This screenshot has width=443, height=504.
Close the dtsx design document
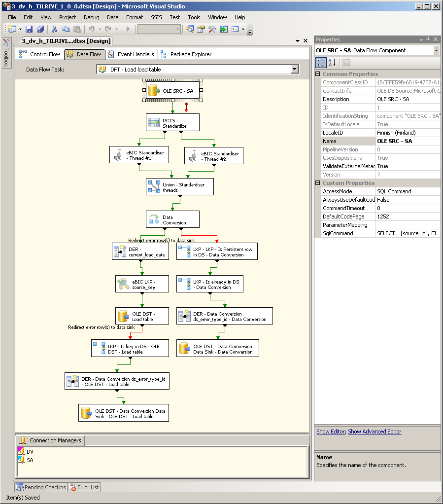pos(306,41)
